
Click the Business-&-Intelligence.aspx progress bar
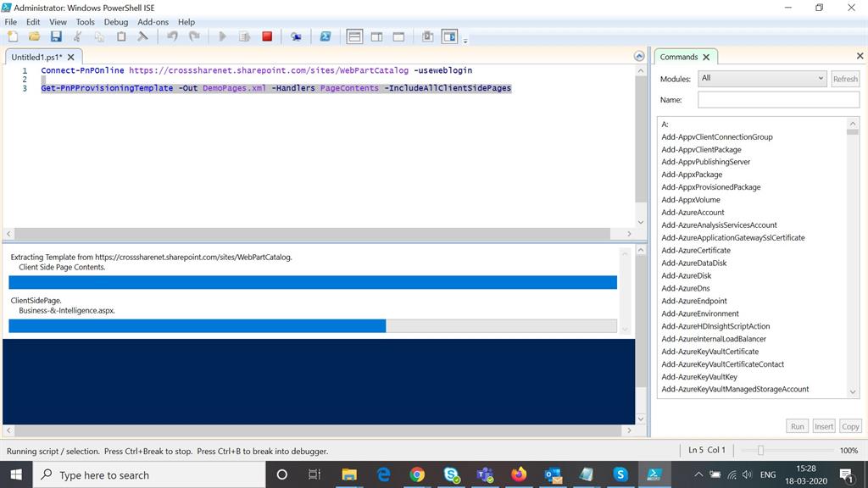(x=313, y=326)
